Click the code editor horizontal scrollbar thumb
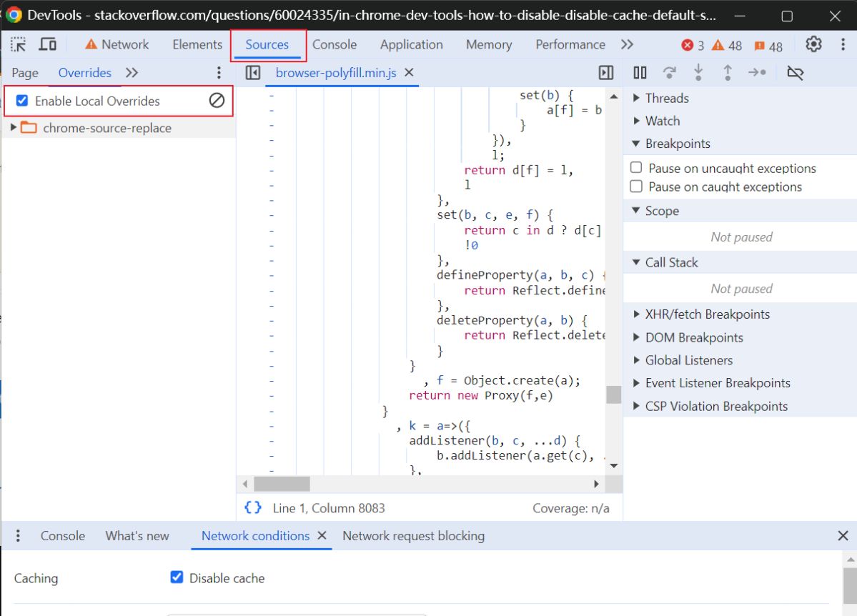The height and width of the screenshot is (616, 857). click(x=282, y=484)
